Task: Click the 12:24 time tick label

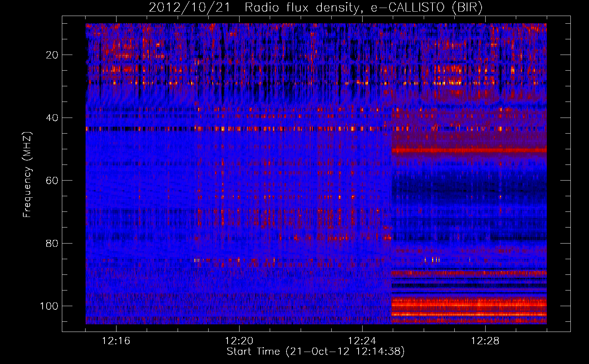Action: coord(362,341)
